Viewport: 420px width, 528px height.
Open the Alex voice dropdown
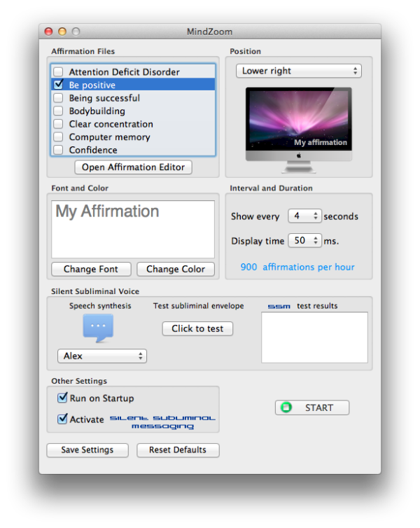click(101, 356)
